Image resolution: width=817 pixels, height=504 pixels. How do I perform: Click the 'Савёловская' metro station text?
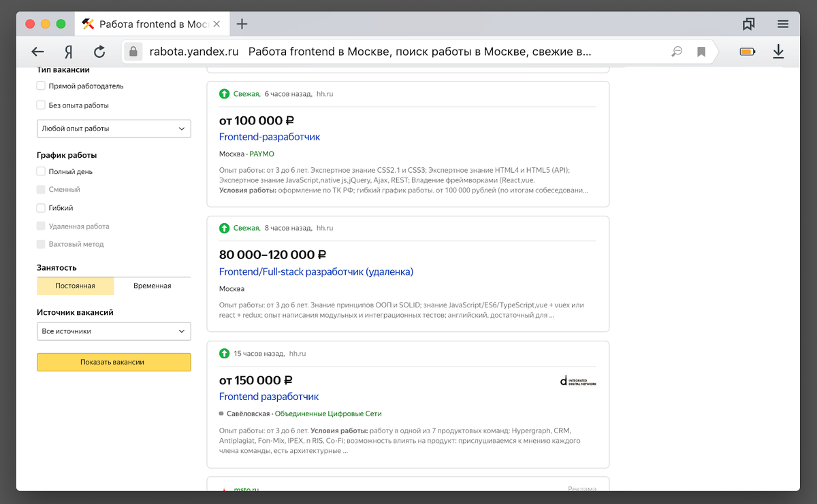click(248, 414)
